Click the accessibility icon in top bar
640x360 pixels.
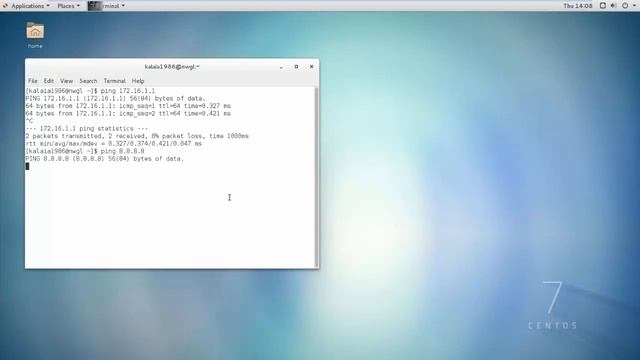tap(602, 6)
